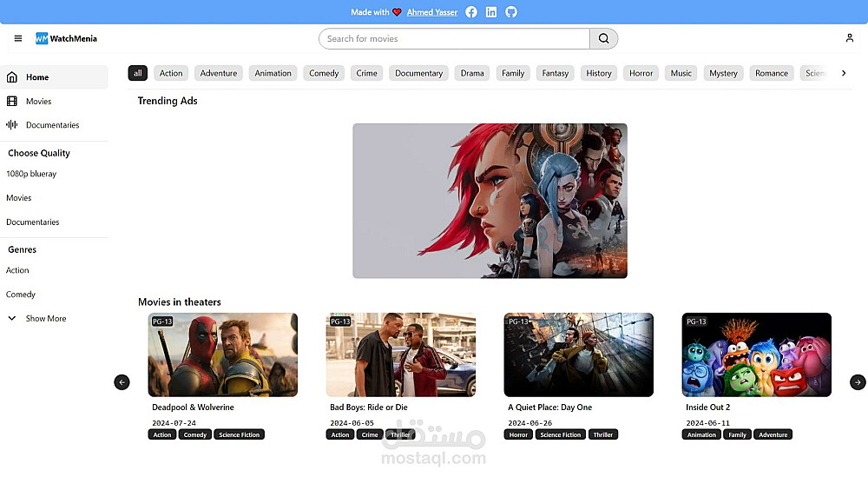Open Documentaries in the sidebar navigation
The width and height of the screenshot is (868, 477).
coord(54,124)
